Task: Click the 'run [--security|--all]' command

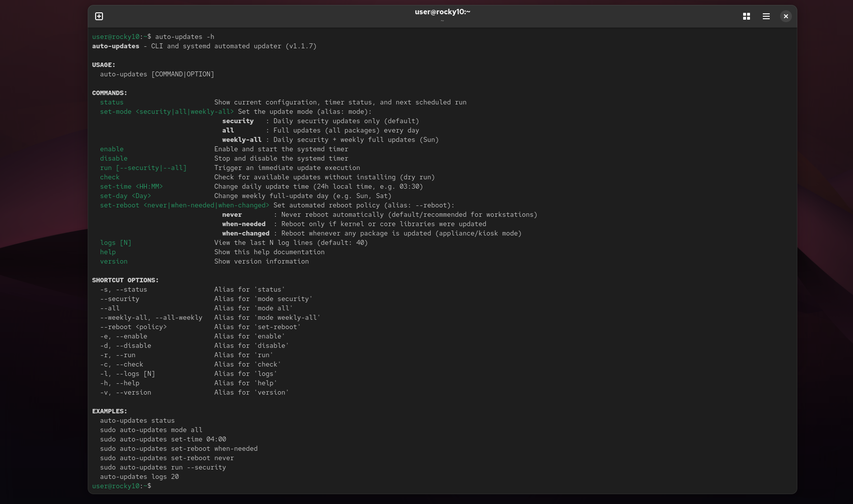Action: pos(143,168)
